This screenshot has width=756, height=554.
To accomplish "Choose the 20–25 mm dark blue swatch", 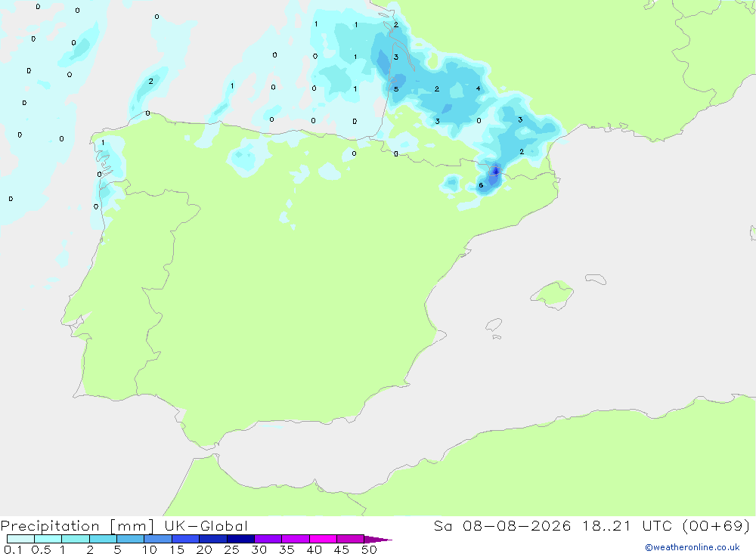I will 213,539.
